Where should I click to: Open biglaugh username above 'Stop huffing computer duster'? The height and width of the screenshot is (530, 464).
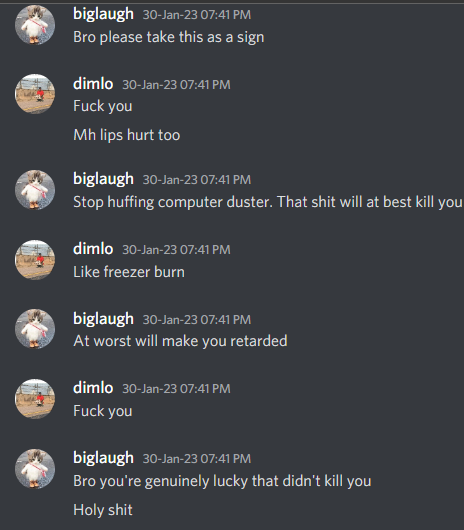[x=103, y=179]
